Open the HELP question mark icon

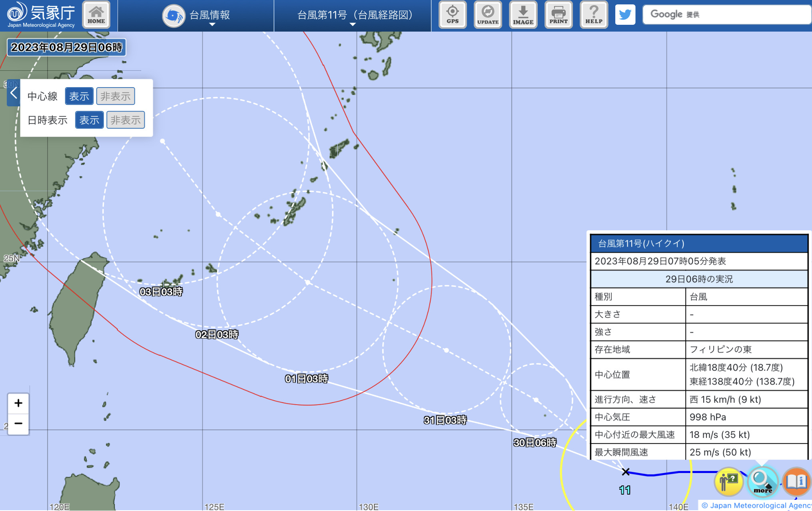pos(594,15)
